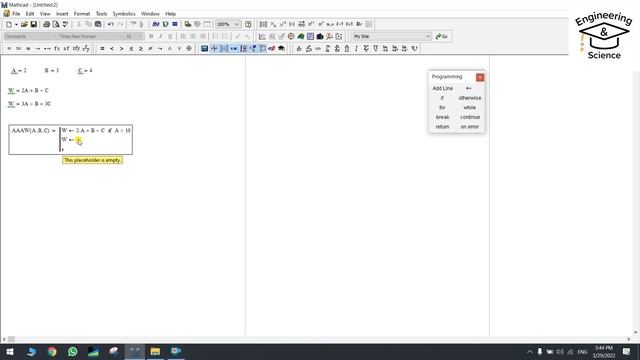The image size is (640, 360).
Task: Click the horizontal scrollbar right arrow
Action: point(629,339)
